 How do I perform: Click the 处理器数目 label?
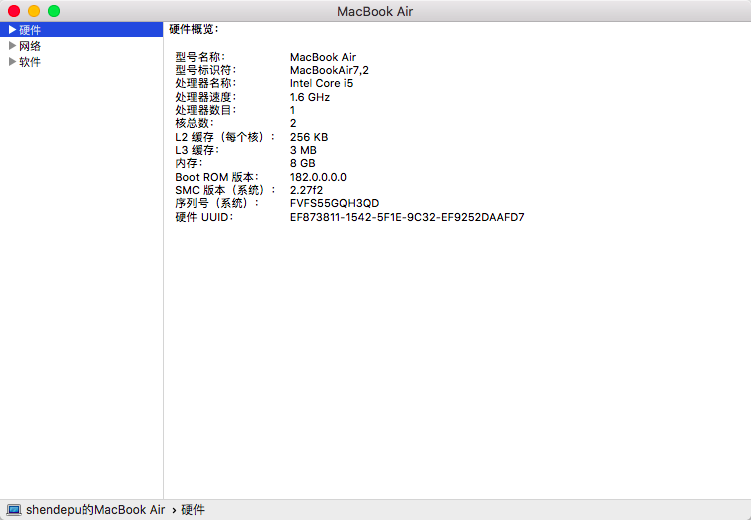tap(206, 110)
